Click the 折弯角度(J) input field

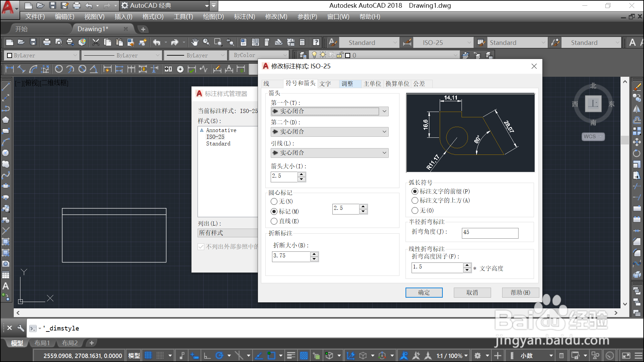(490, 233)
